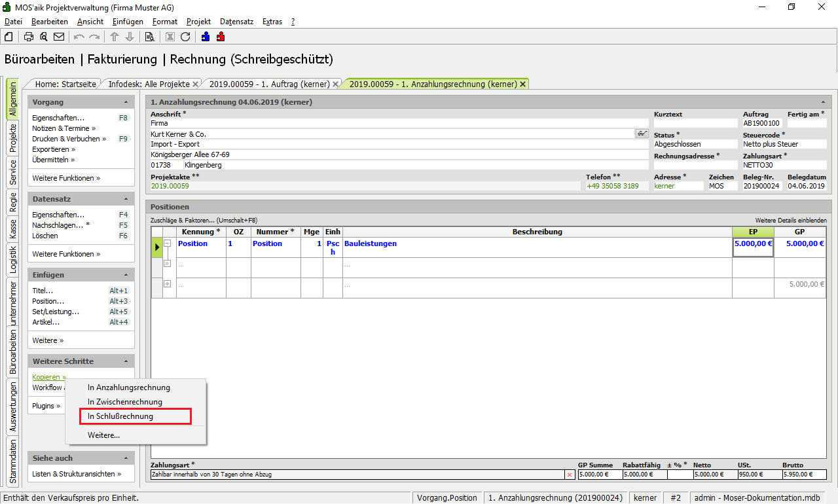
Task: Click the address lookup icon beside Kurt Kerner
Action: (642, 134)
